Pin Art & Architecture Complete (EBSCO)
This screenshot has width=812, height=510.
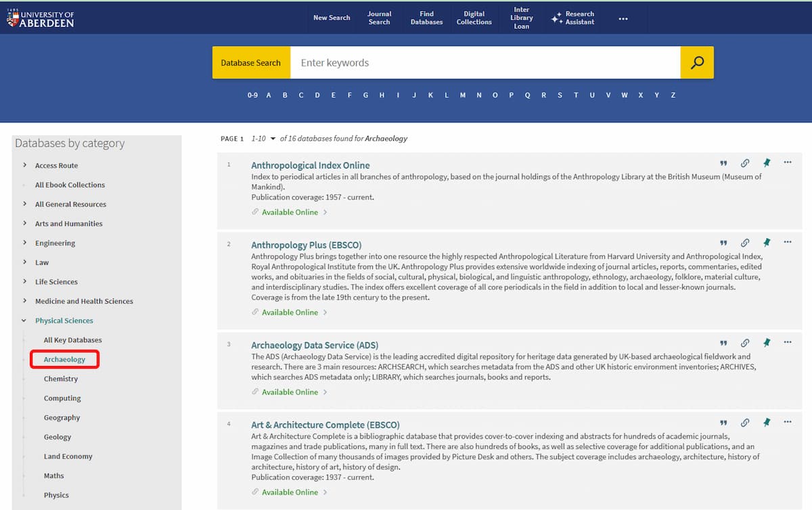[767, 422]
